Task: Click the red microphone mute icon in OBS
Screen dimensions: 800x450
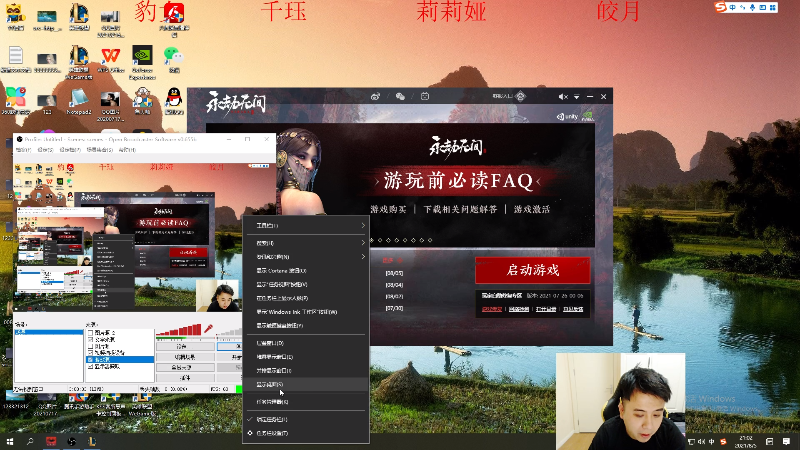Action: coord(208,329)
